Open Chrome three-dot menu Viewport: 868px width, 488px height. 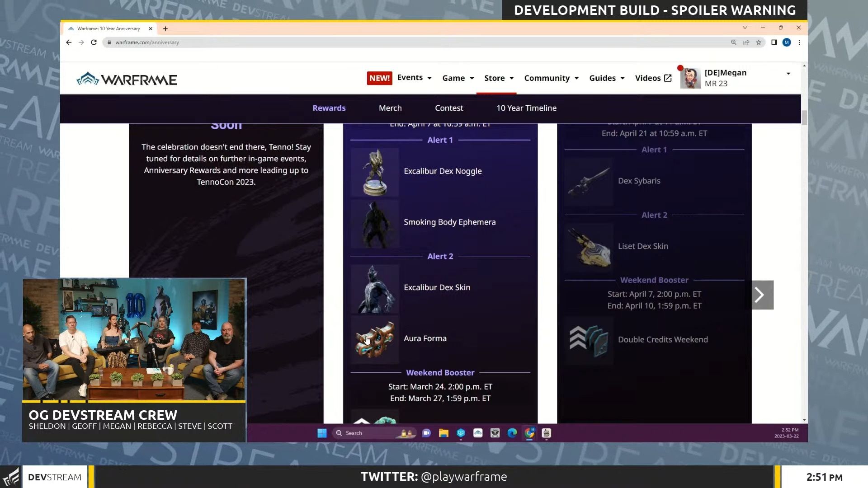[799, 42]
